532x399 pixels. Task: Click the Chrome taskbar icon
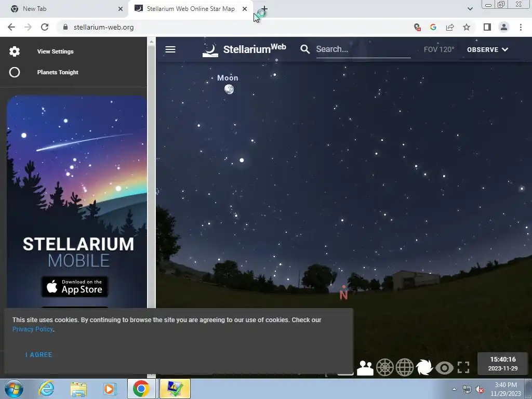click(141, 389)
